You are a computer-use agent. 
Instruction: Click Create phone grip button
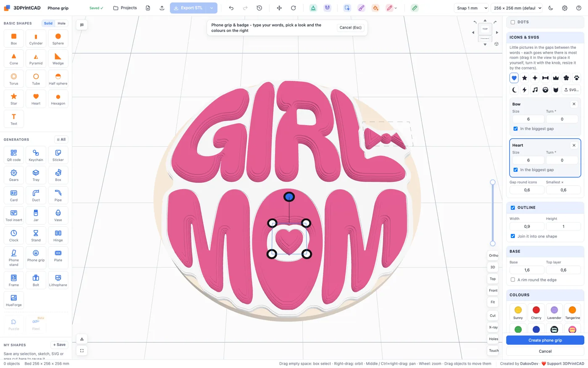click(x=545, y=340)
